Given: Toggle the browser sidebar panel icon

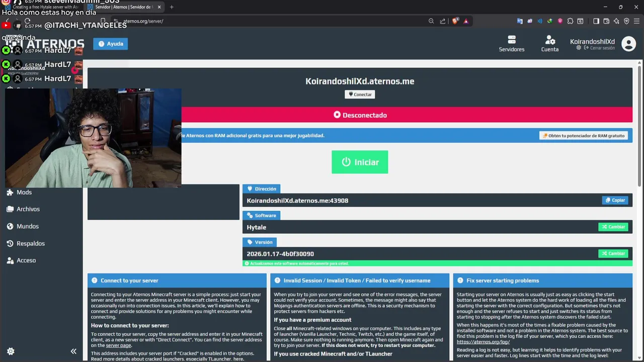Looking at the screenshot, I should [x=596, y=21].
